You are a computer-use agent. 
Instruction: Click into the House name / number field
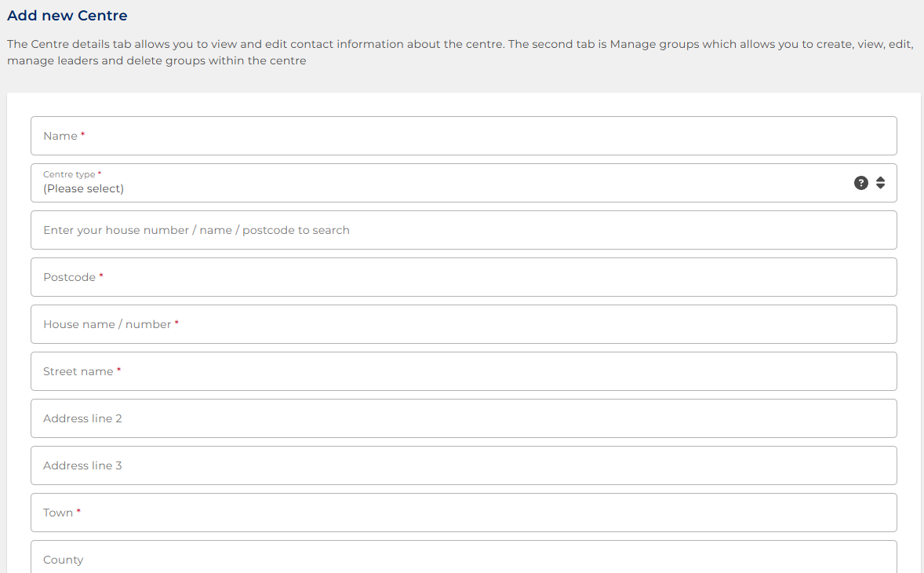tap(464, 324)
